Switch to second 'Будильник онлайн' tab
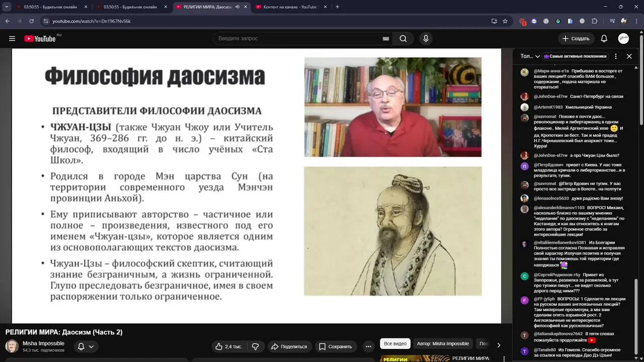This screenshot has width=644, height=362. tap(130, 7)
